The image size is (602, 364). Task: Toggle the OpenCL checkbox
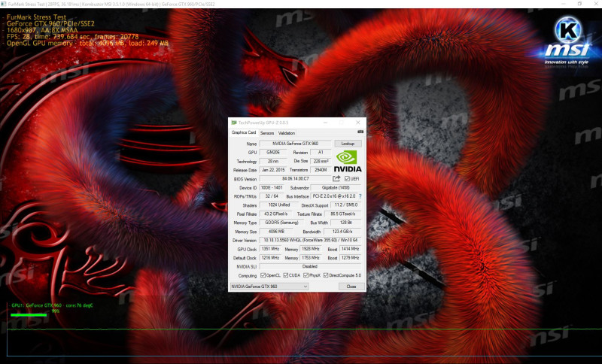click(x=263, y=275)
